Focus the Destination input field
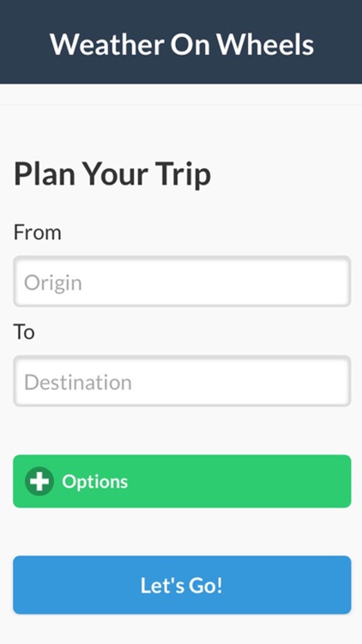This screenshot has width=362, height=644. [x=182, y=381]
